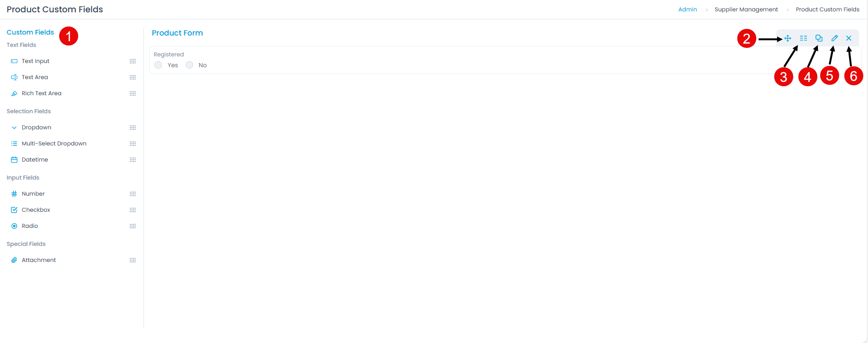Click the move handle icon on Registered field
This screenshot has width=868, height=343.
pos(787,38)
